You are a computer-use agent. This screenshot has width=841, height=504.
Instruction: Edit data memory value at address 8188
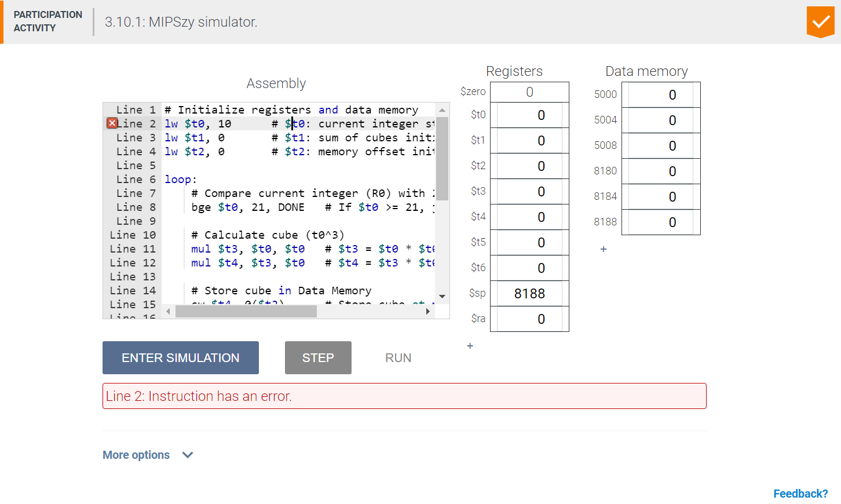(661, 222)
